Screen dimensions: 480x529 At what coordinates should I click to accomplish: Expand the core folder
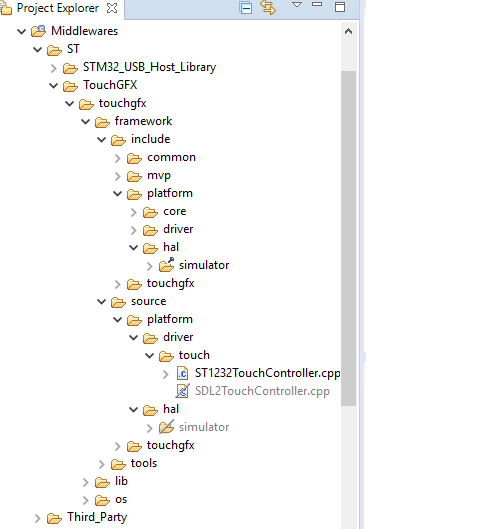134,212
